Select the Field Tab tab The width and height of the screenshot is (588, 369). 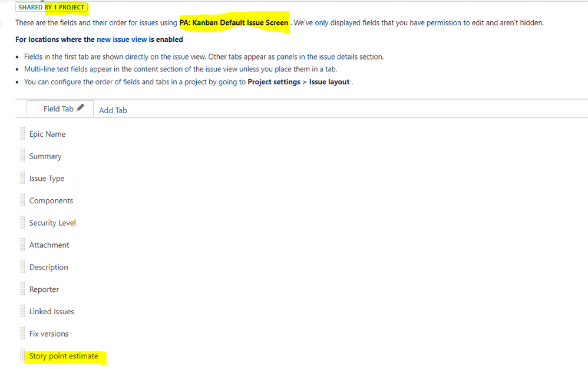point(60,108)
